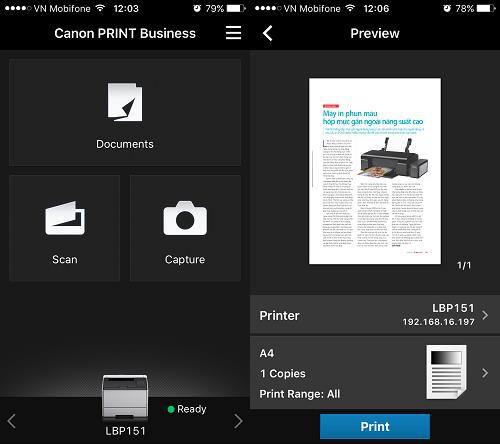Tap the print settings page layout icon
500x444 pixels.
coord(446,372)
